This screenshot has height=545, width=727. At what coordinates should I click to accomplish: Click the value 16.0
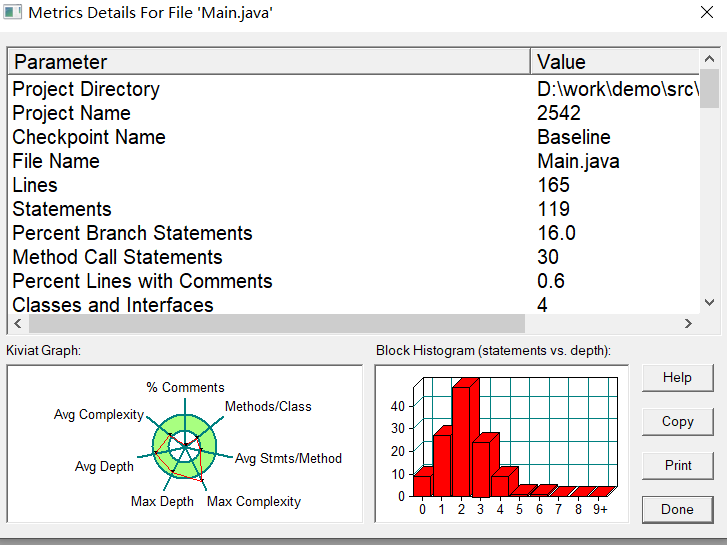tap(556, 233)
